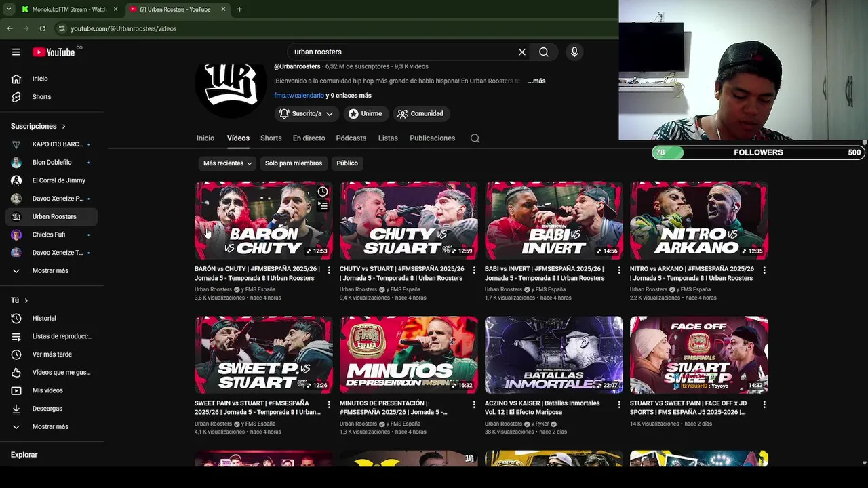Open the Publicaciones tab
Screen dimensions: 868x488
[433, 138]
